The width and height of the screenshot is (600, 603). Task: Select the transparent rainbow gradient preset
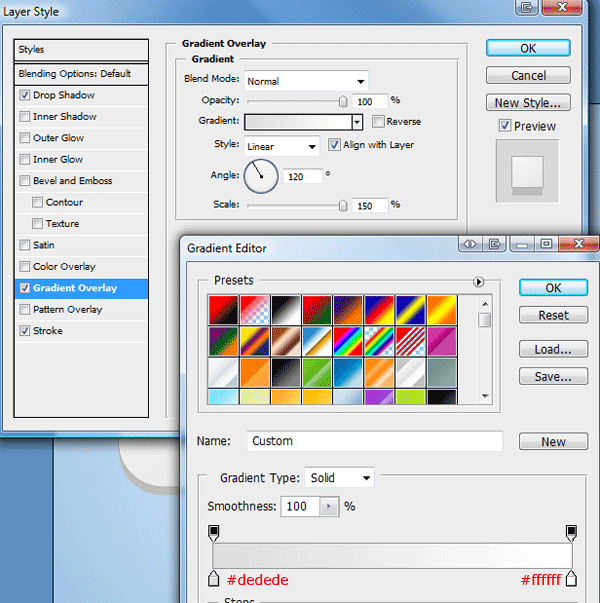point(379,341)
